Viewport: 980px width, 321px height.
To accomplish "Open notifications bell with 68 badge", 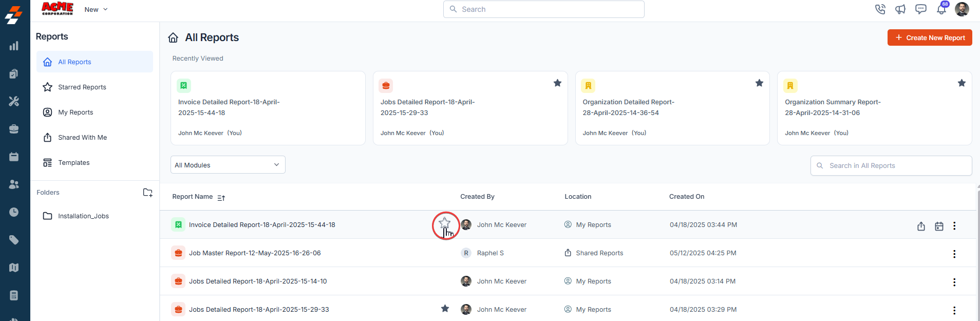I will 941,9.
